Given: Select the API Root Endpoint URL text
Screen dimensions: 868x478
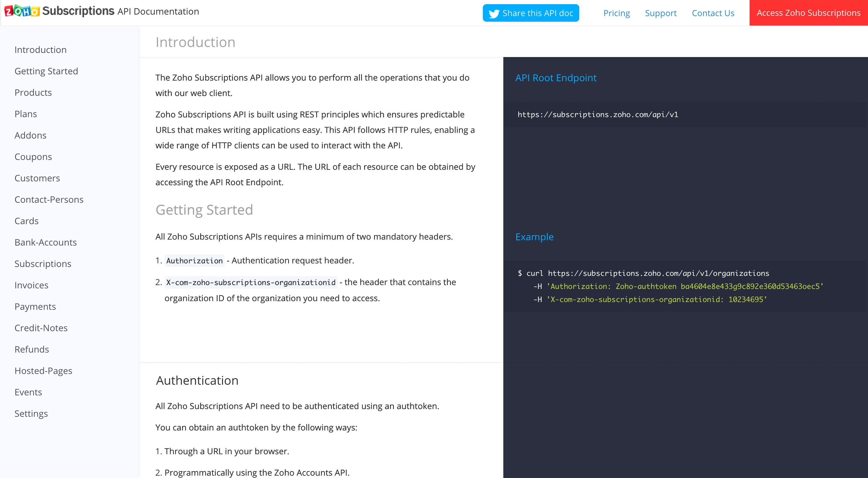Looking at the screenshot, I should (597, 115).
